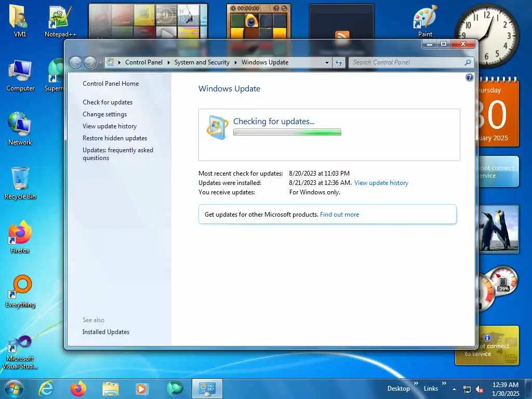
Task: Expand the root breadcrumb arrow before Control Panel
Action: (x=119, y=62)
